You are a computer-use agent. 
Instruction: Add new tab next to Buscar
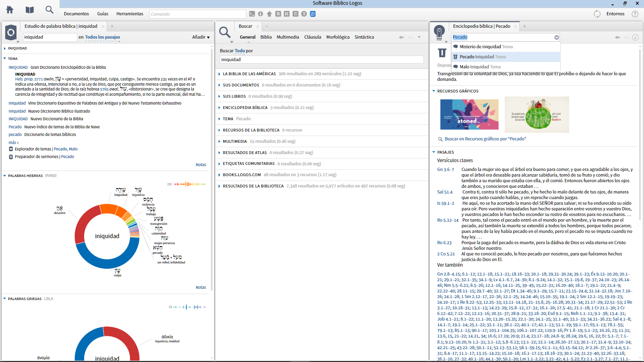pyautogui.click(x=267, y=27)
